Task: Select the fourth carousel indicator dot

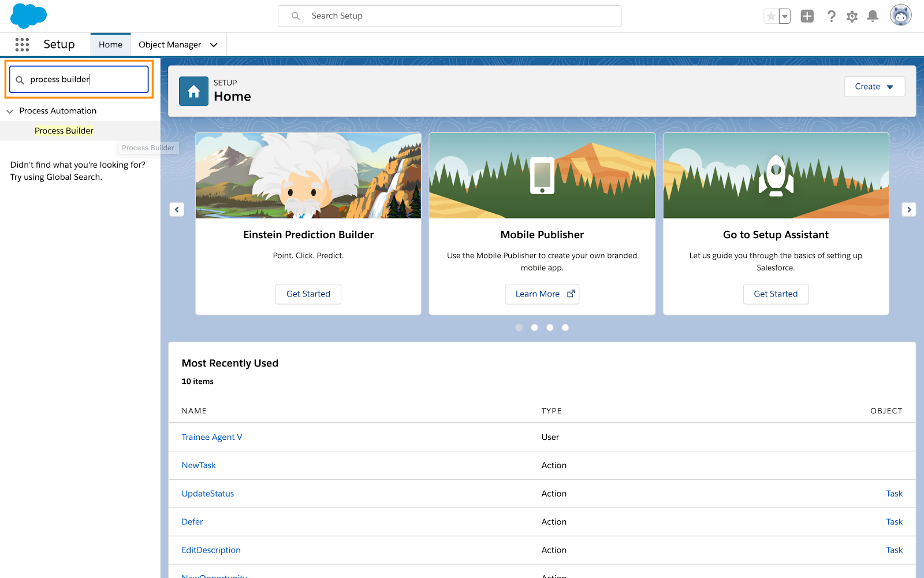Action: (565, 328)
